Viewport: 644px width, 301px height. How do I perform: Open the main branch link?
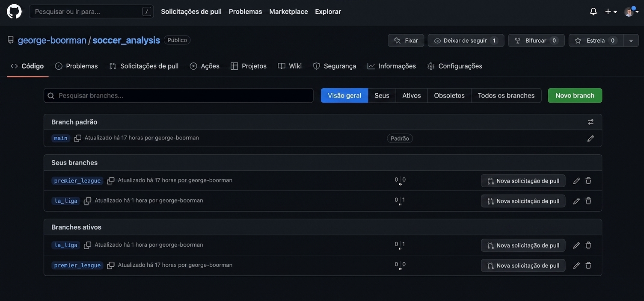61,138
